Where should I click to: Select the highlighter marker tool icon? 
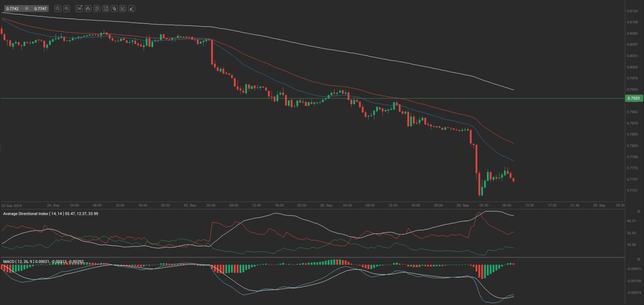131,9
